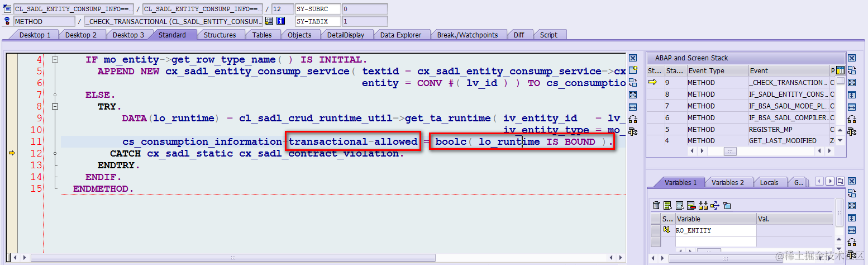Open Variables tool settings wrench icon
The width and height of the screenshot is (868, 265).
coord(852,254)
